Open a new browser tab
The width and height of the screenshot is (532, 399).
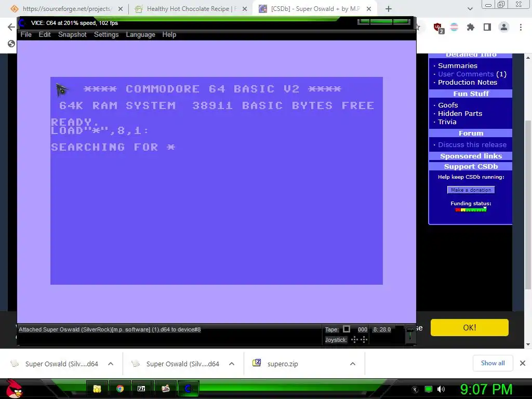tap(389, 9)
